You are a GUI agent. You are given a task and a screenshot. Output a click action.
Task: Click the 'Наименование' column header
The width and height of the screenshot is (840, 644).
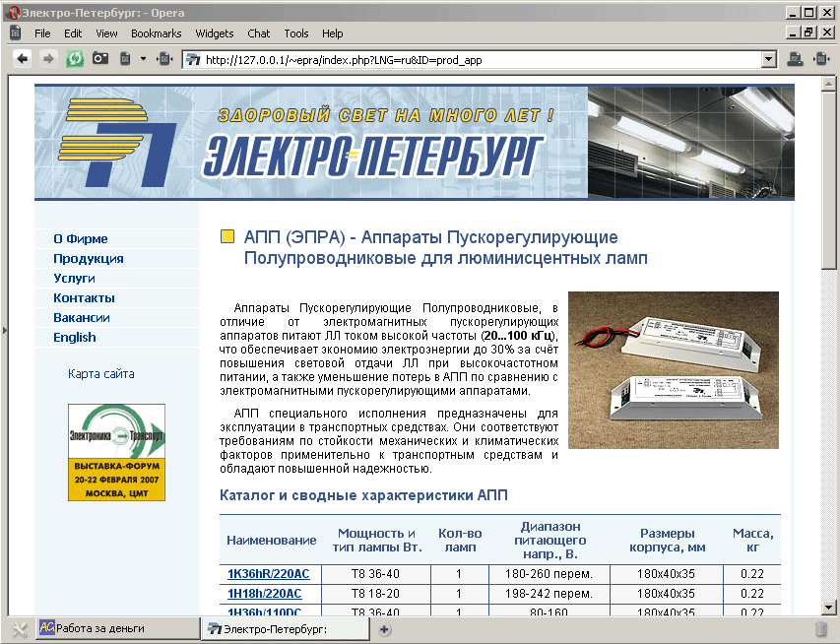pyautogui.click(x=272, y=540)
